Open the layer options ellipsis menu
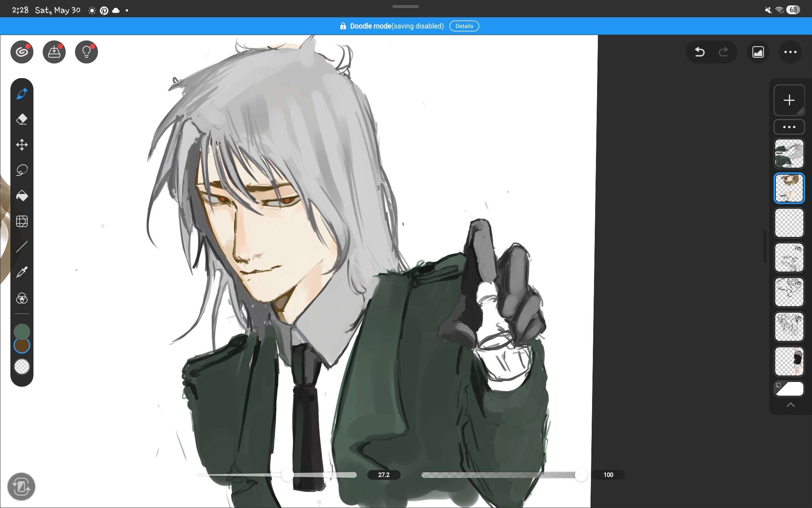812x508 pixels. (789, 127)
